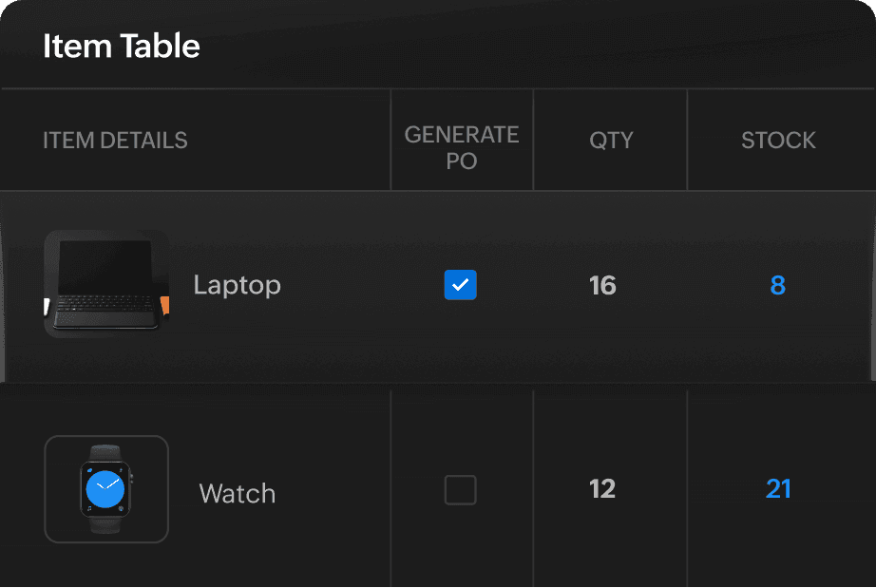Uncheck the Generate PO checkbox for Laptop
This screenshot has width=876, height=588.
pos(461,285)
